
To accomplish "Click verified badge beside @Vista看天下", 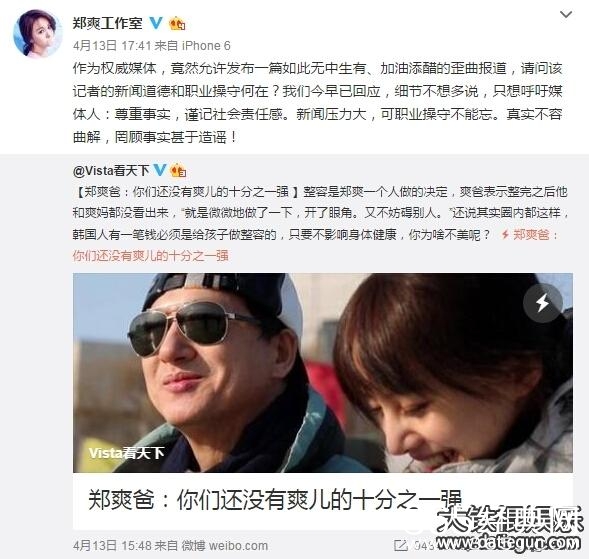I will point(160,170).
